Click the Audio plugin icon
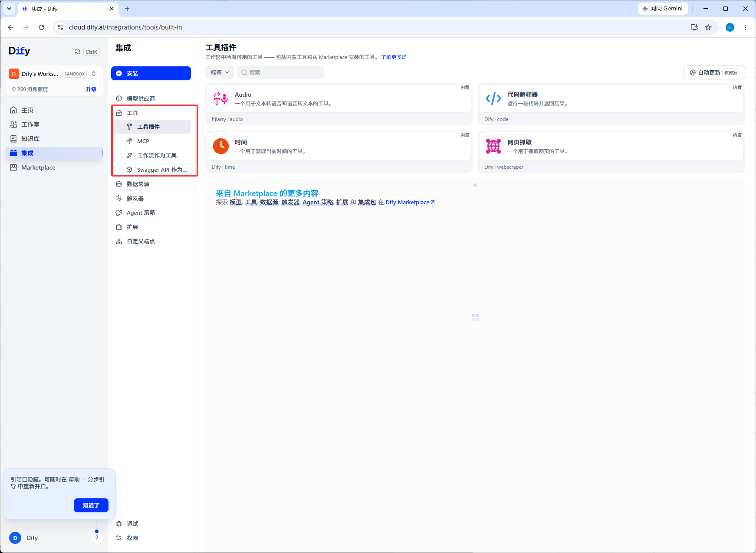This screenshot has width=756, height=553. pyautogui.click(x=221, y=98)
